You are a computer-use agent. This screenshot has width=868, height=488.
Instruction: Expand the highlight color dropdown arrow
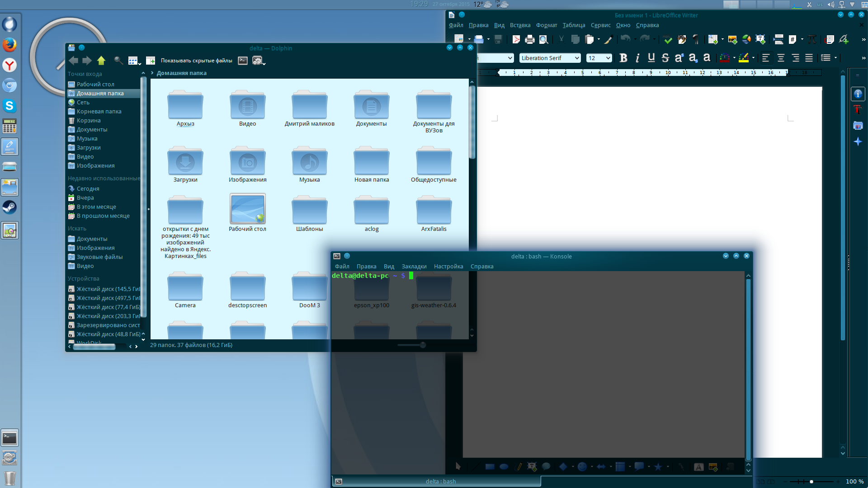[753, 58]
